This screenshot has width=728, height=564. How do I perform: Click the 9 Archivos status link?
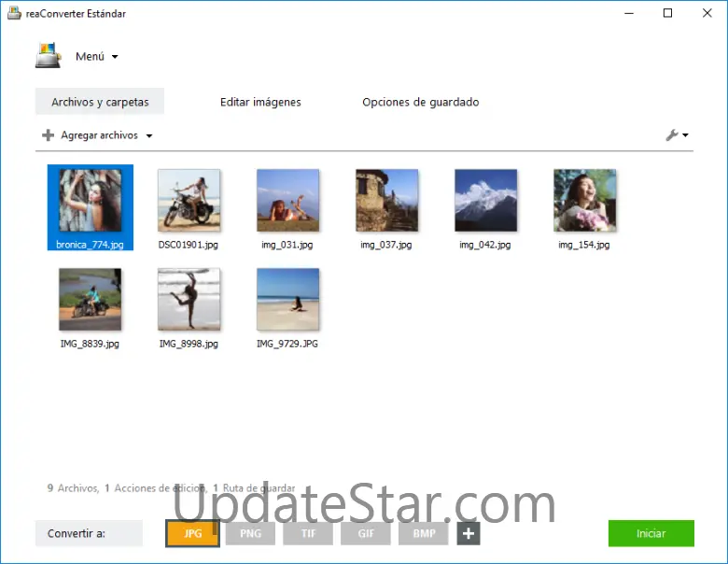coord(73,487)
